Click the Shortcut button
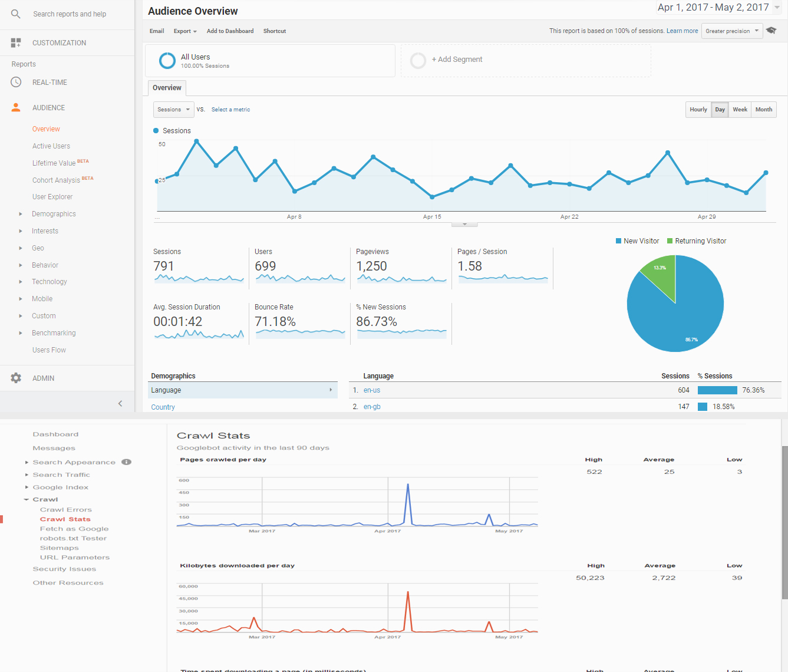The image size is (788, 672). click(x=275, y=31)
